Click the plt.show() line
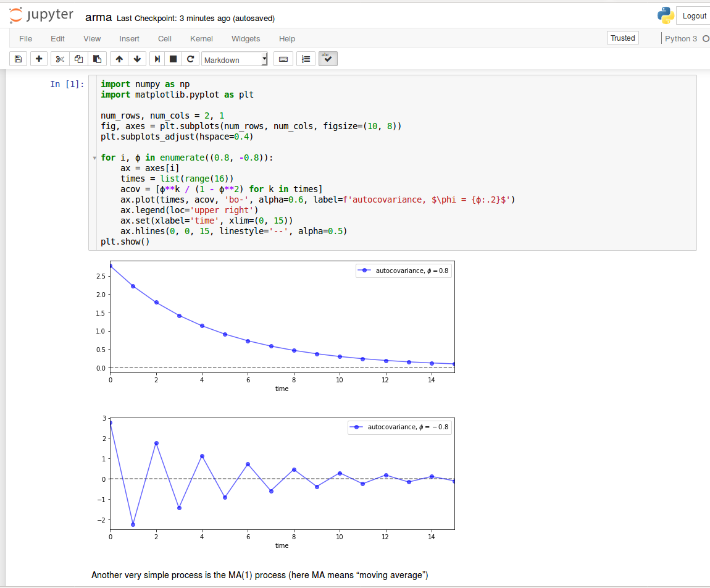The image size is (710, 588). [125, 241]
